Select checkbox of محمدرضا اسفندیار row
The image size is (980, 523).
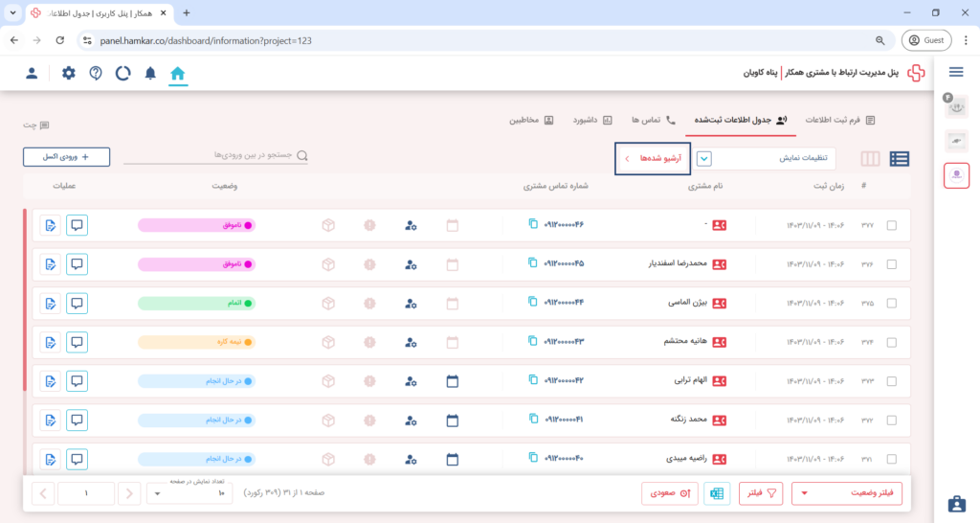tap(892, 264)
